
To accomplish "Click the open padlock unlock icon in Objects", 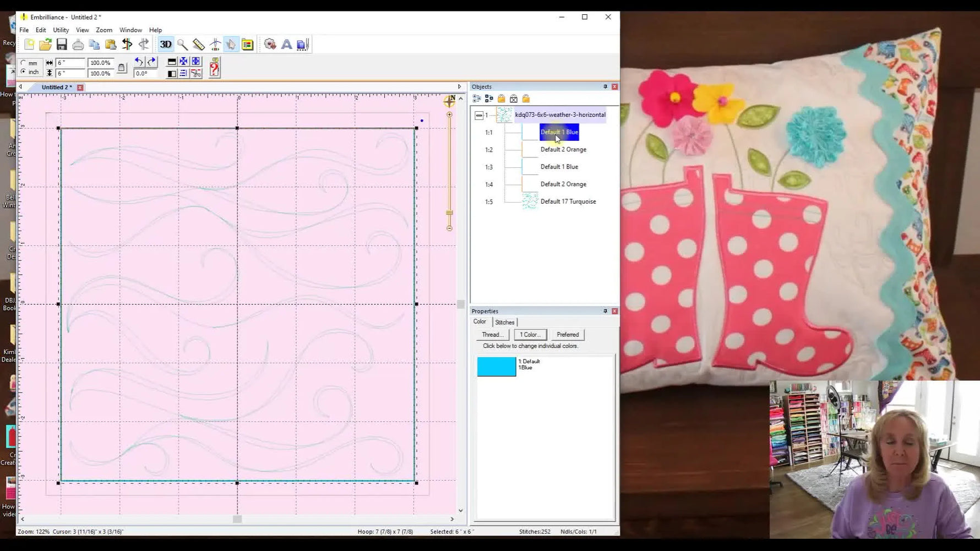I will [x=526, y=99].
